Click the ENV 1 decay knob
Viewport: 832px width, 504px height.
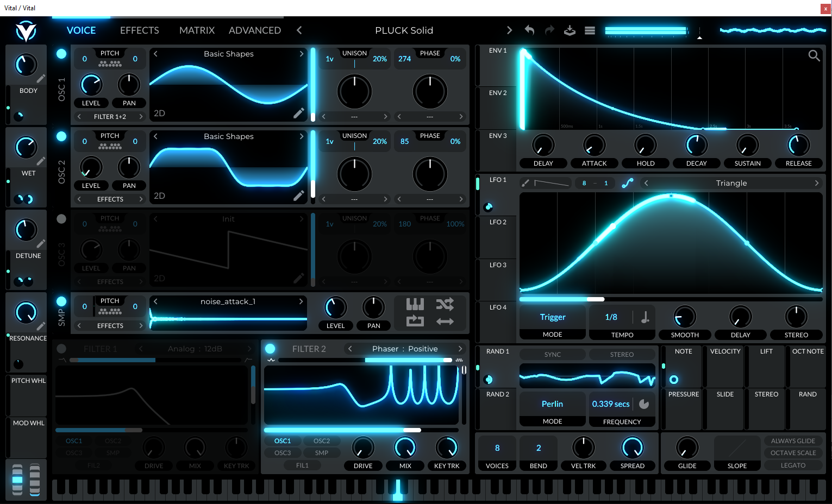click(x=696, y=146)
